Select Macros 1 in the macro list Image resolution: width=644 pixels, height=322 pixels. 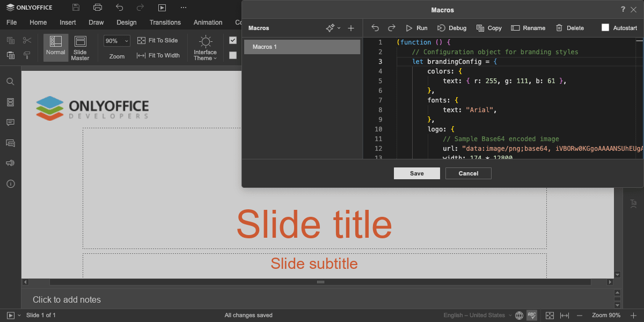pos(302,47)
